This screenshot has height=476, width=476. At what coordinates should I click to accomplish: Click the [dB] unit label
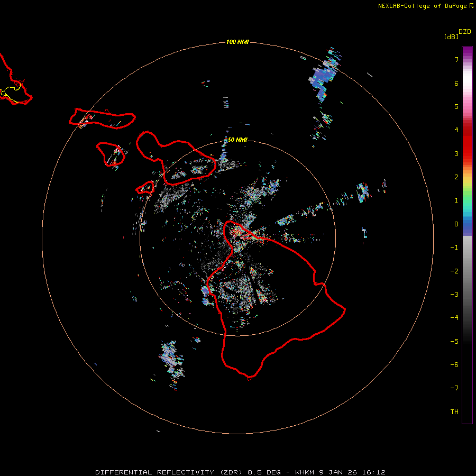[x=451, y=36]
